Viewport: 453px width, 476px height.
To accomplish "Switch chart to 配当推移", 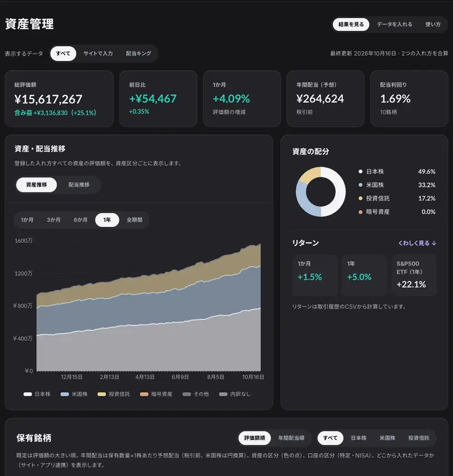I will point(79,185).
